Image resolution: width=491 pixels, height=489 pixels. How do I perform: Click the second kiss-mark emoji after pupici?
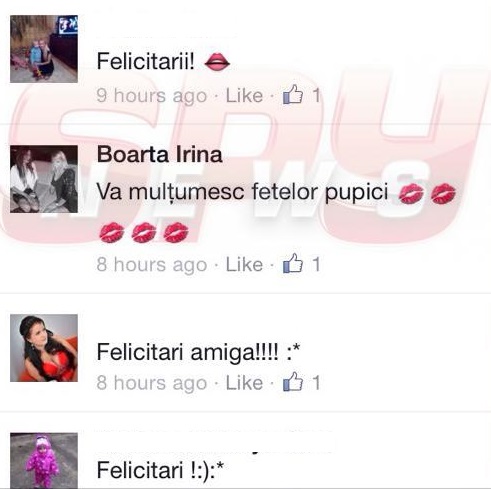(443, 193)
